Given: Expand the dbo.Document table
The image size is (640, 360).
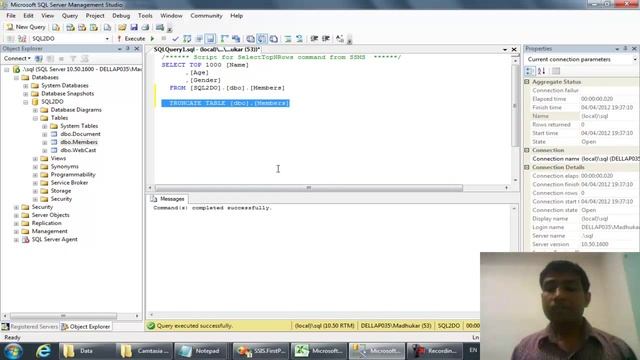Looking at the screenshot, I should (x=44, y=134).
